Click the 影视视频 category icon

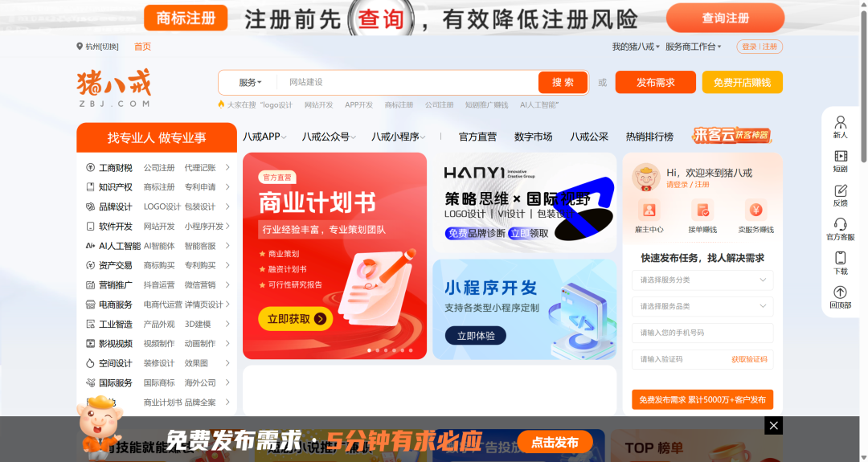pyautogui.click(x=90, y=344)
